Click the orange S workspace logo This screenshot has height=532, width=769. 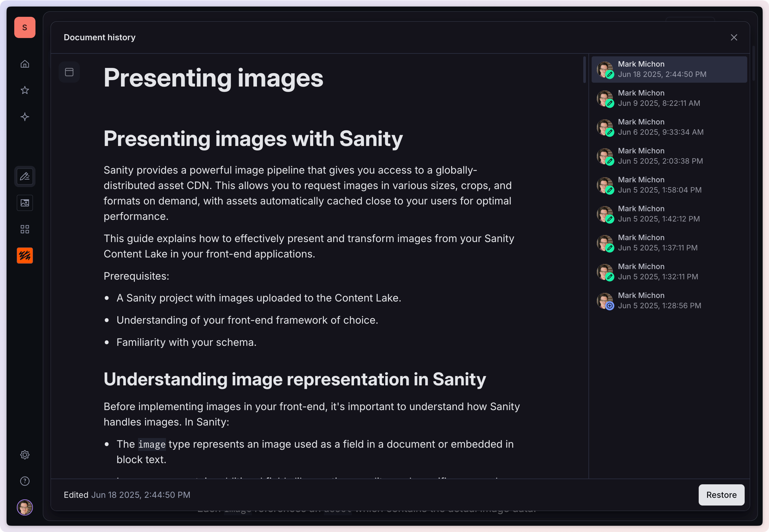click(x=25, y=27)
